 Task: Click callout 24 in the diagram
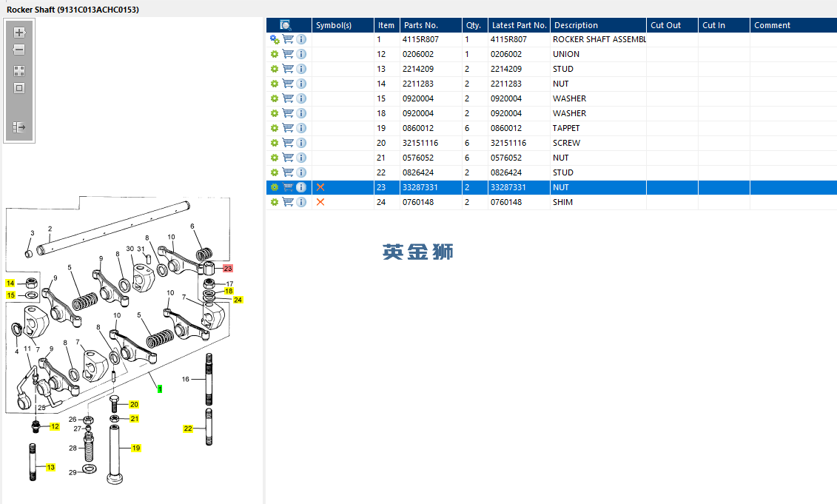(238, 300)
